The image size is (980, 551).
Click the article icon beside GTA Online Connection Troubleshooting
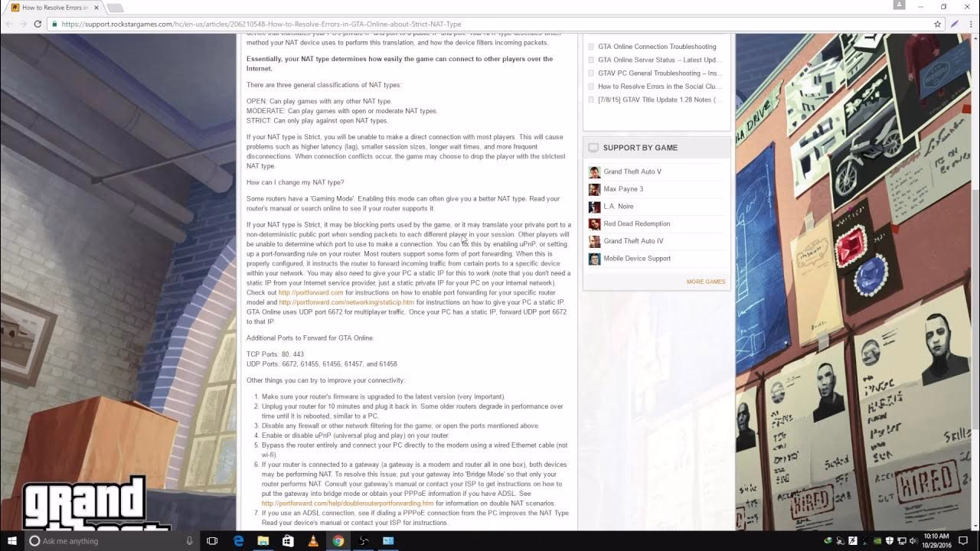pos(591,47)
